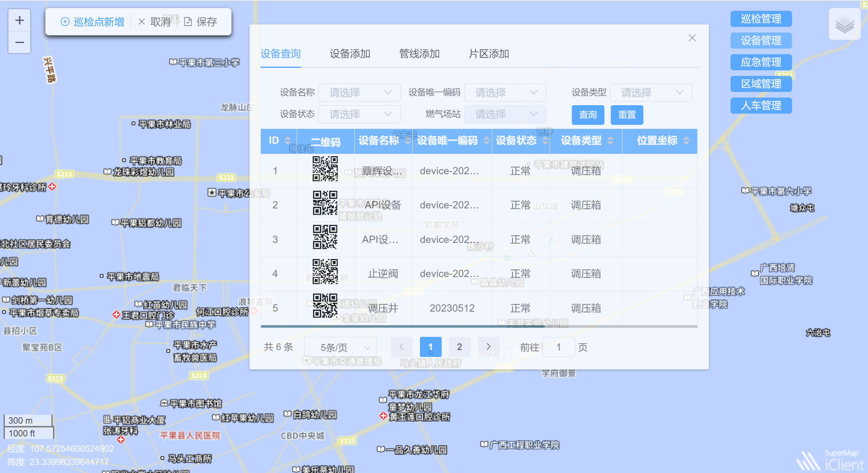The image size is (868, 473).
Task: Sort table by ID column
Action: [x=288, y=141]
